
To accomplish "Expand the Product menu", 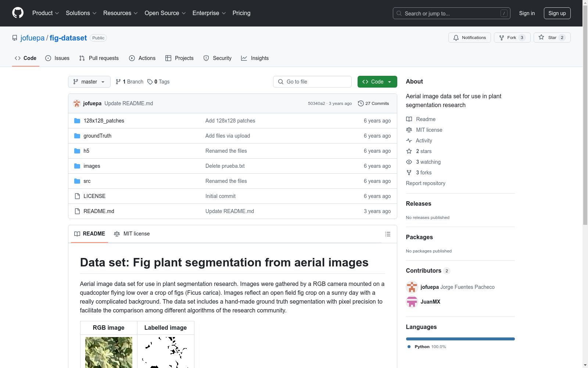I will click(x=46, y=13).
